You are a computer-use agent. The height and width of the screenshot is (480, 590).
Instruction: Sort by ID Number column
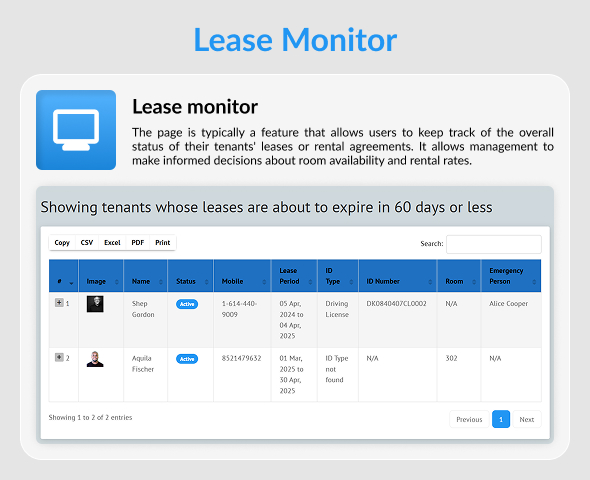pos(398,276)
